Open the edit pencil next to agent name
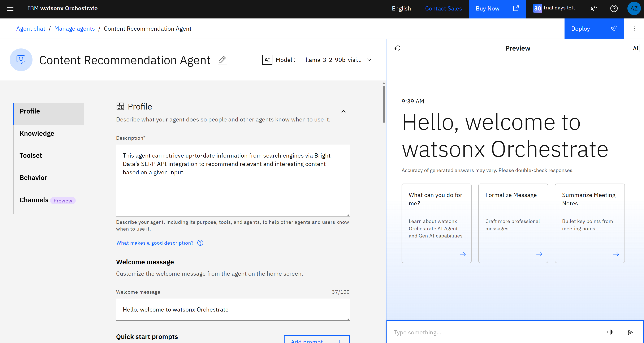644x343 pixels. (x=222, y=60)
